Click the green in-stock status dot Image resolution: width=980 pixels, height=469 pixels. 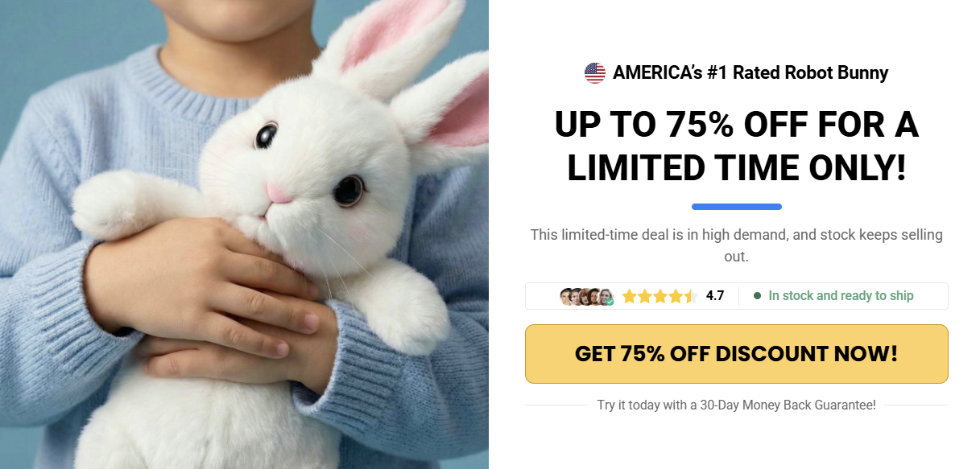click(x=757, y=295)
